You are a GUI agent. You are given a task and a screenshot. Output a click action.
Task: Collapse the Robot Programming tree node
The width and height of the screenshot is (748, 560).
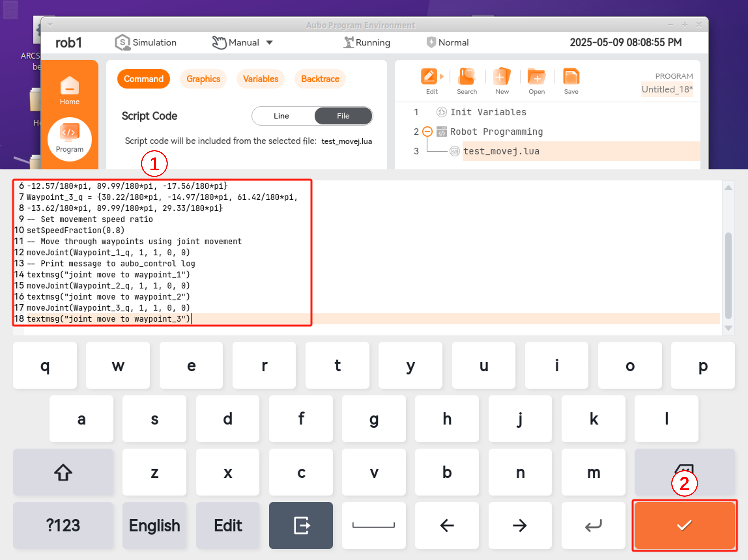(x=427, y=131)
